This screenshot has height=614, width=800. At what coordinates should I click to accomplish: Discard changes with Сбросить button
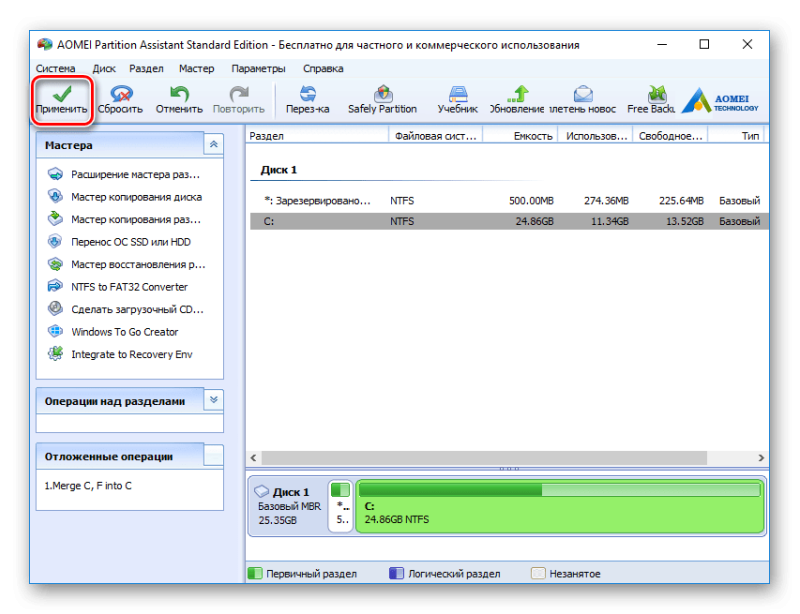[120, 100]
